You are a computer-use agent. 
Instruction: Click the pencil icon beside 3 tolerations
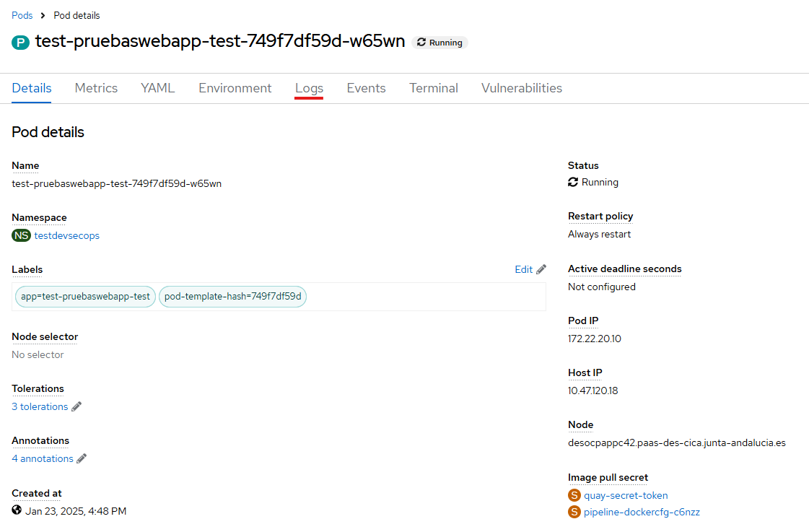click(76, 406)
